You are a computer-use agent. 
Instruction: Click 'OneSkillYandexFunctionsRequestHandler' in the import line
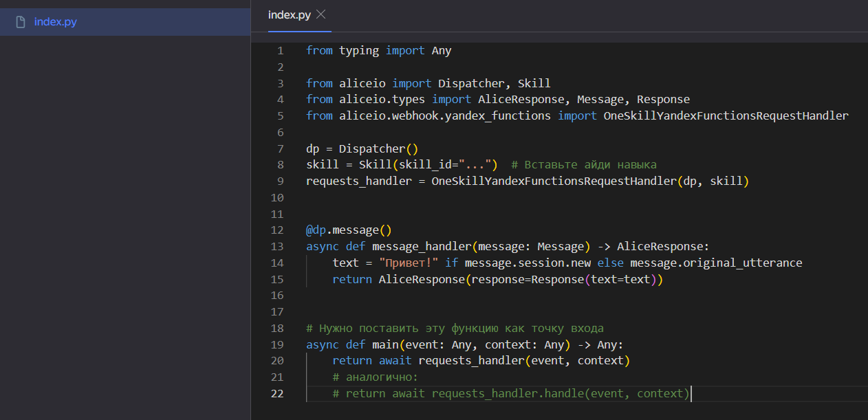coord(726,116)
